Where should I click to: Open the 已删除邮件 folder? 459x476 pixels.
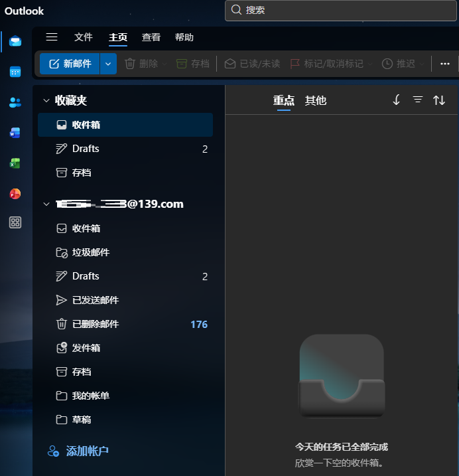(125, 324)
